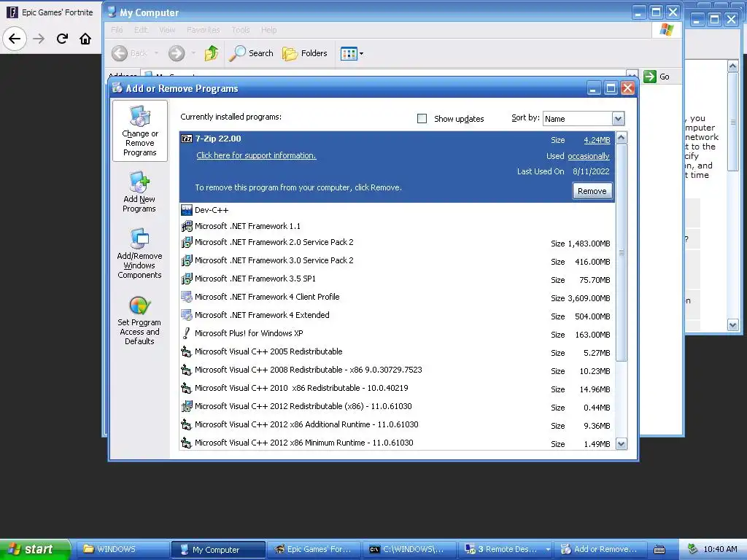
Task: Click Remove button for 7-Zip
Action: (592, 191)
